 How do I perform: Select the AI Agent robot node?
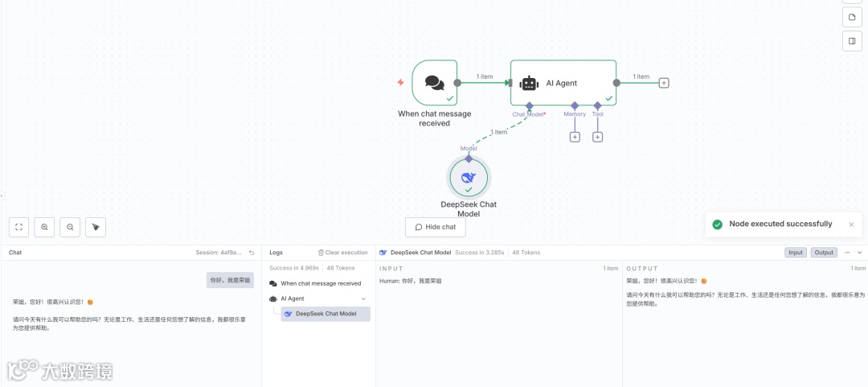(x=563, y=83)
